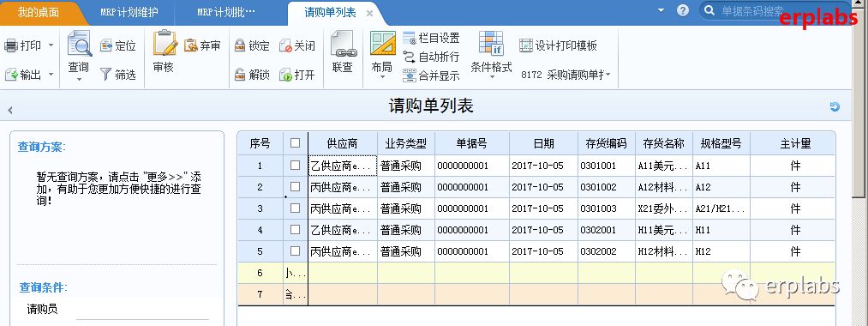Click the 单据条码搜索 search field
868x326 pixels.
pos(752,11)
